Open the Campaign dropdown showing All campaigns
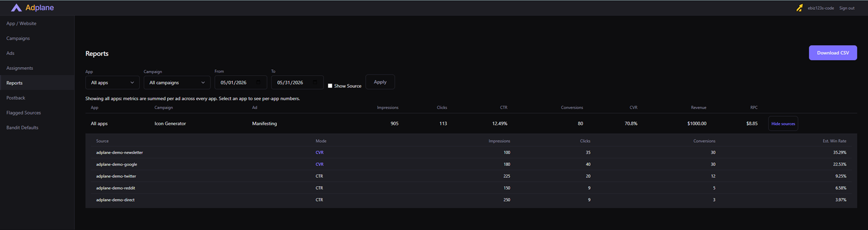The image size is (868, 230). coord(177,83)
